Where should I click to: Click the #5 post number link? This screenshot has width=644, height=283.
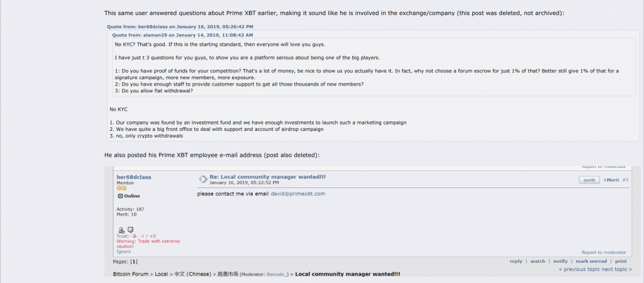click(625, 180)
